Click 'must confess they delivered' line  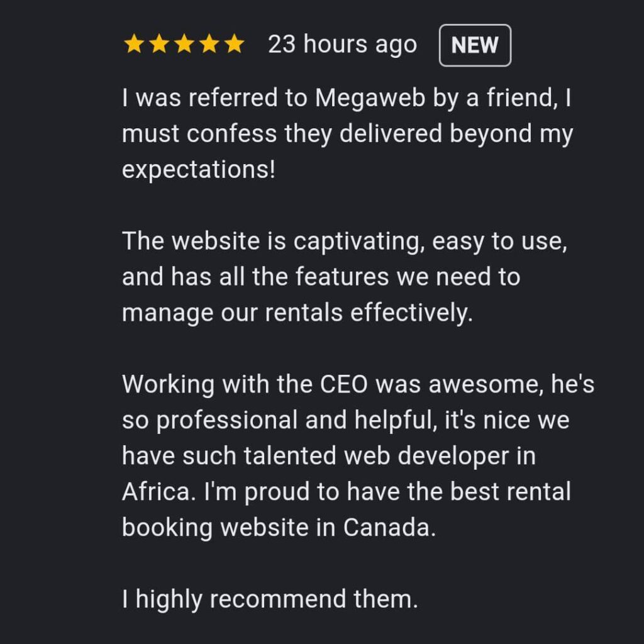347,135
